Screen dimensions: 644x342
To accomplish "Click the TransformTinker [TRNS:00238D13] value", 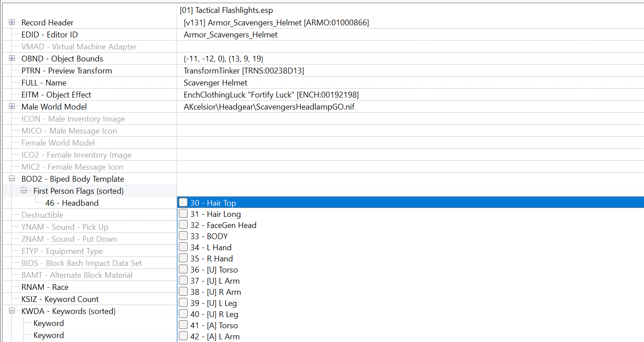I will 244,70.
